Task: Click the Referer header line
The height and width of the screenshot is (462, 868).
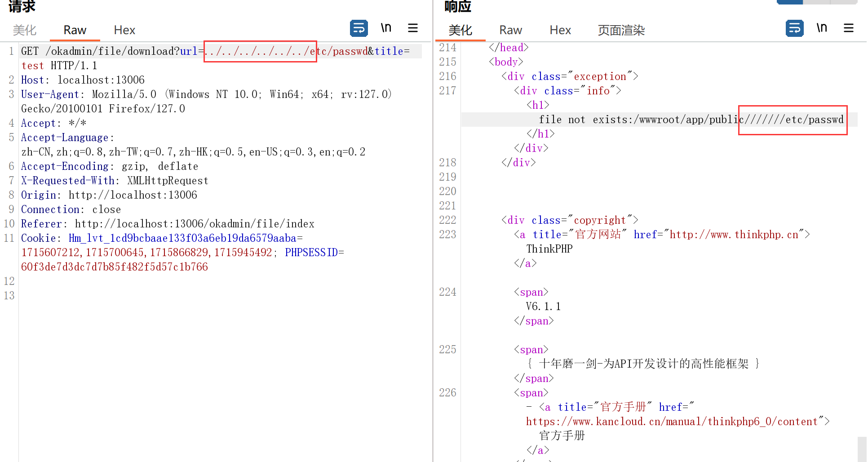Action: (168, 224)
